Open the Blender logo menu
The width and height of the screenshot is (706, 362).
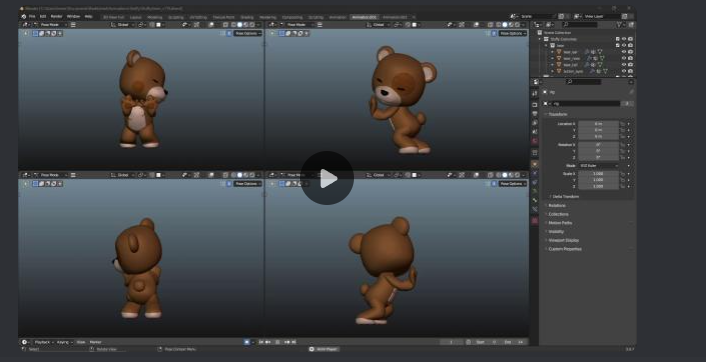(23, 17)
